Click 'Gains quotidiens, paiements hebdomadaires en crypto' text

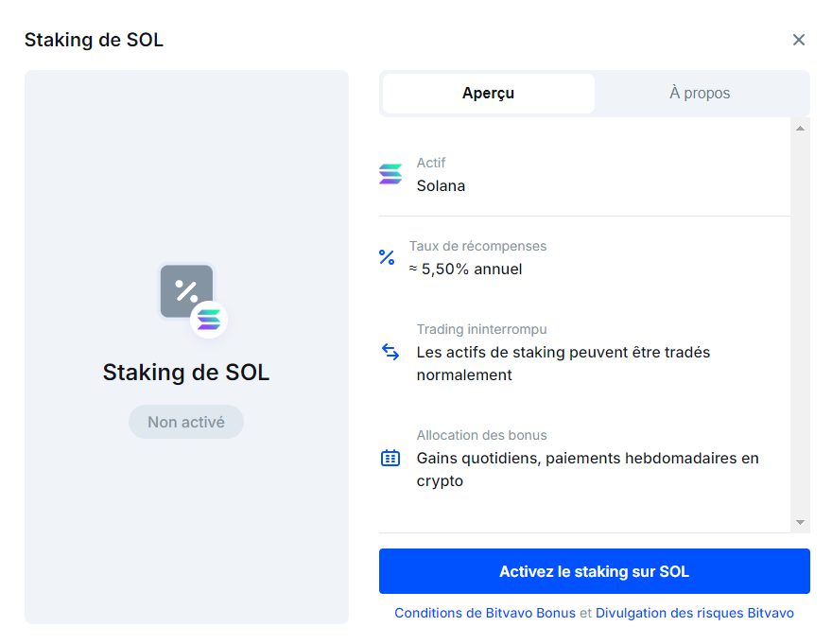[x=588, y=469]
